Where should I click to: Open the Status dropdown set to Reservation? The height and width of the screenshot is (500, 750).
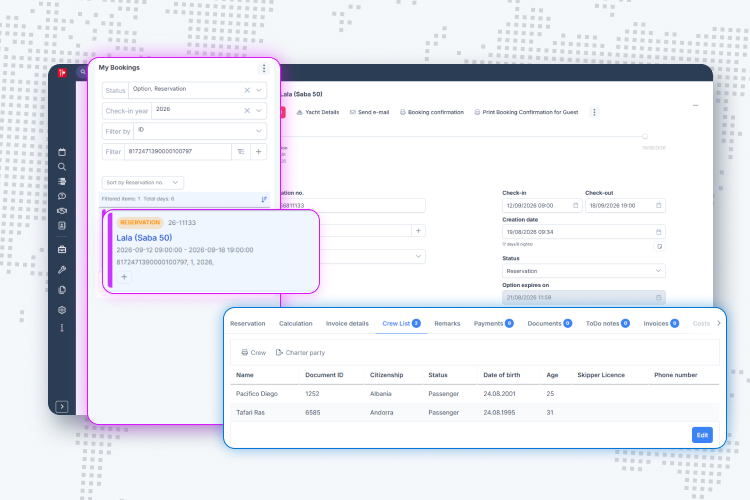tap(583, 271)
